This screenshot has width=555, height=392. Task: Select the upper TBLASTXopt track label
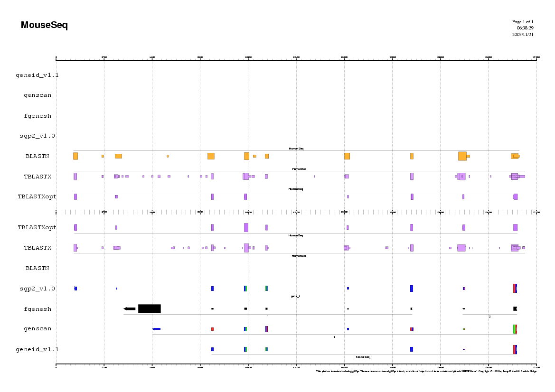[x=37, y=196]
